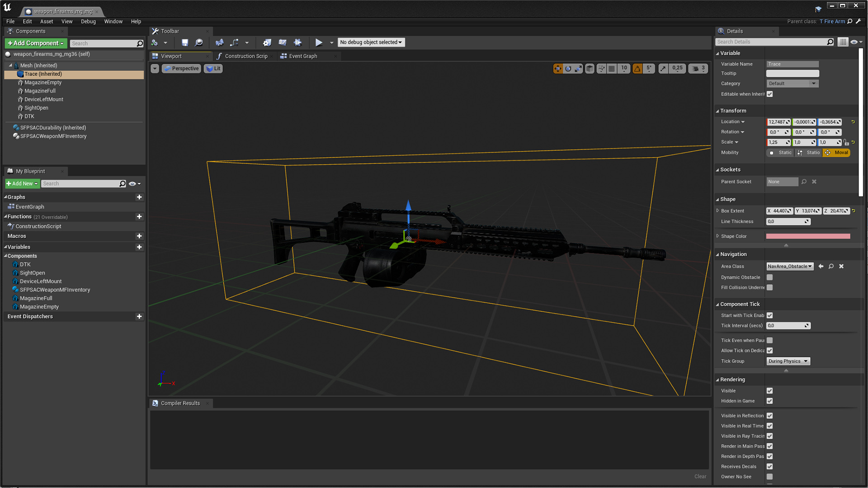Open the No debug object selected dropdown
Viewport: 868px width, 488px height.
(371, 42)
